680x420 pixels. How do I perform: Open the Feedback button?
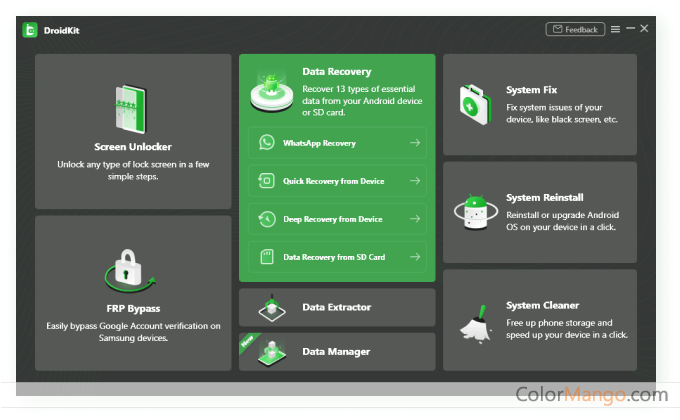click(x=575, y=30)
